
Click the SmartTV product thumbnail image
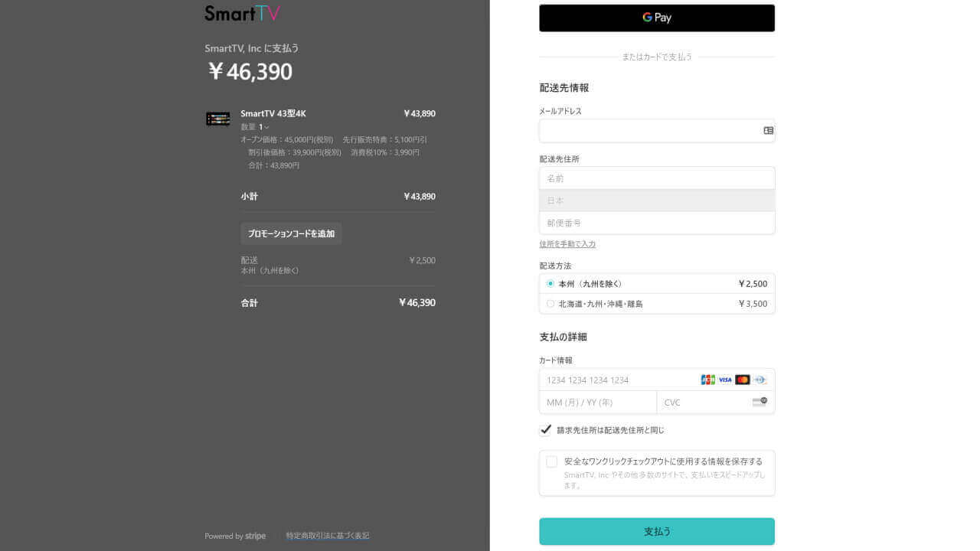tap(218, 119)
